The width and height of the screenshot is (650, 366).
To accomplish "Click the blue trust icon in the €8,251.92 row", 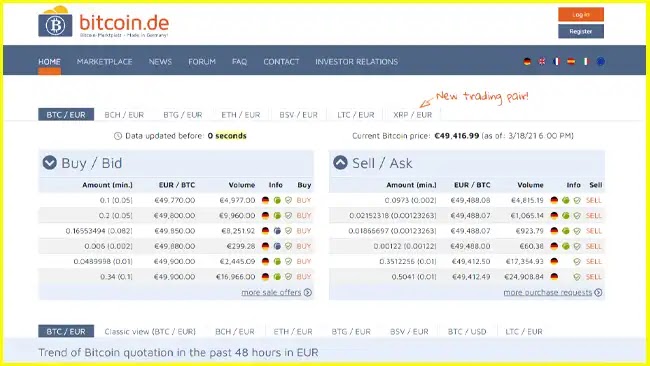I will [x=277, y=231].
